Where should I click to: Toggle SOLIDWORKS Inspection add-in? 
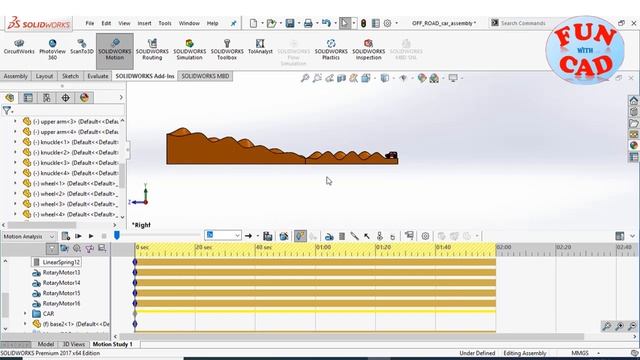pos(369,50)
